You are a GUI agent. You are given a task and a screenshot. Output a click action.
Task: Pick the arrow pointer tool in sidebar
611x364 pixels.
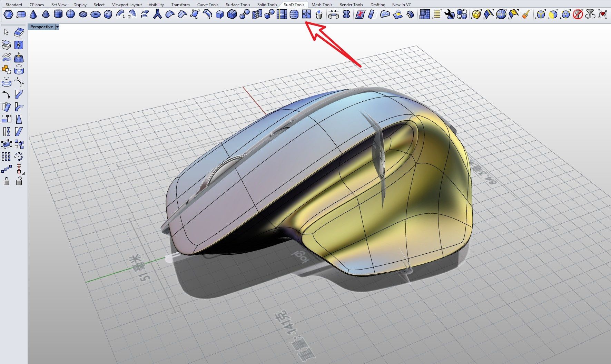coord(6,32)
